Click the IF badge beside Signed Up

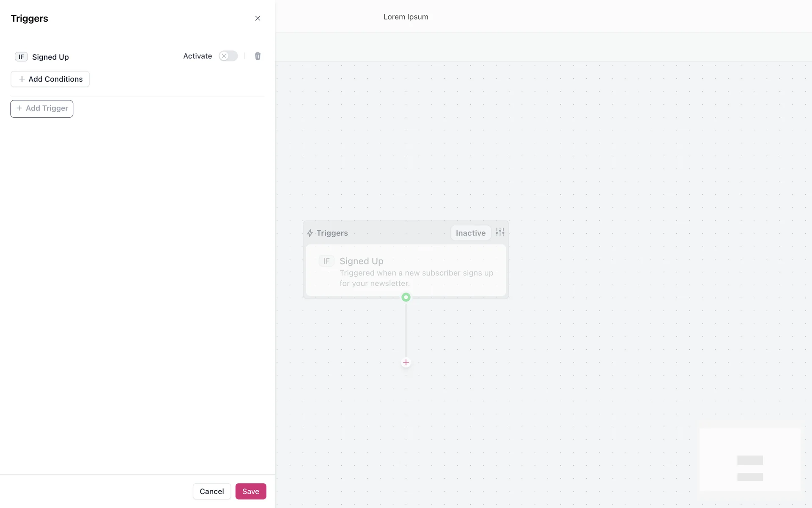point(21,57)
